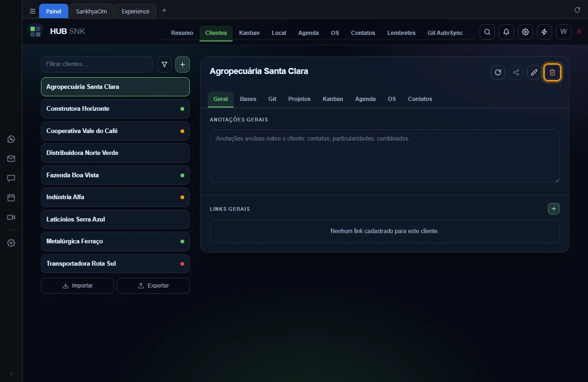Open notifications bell icon
The height and width of the screenshot is (382, 588).
coord(506,32)
